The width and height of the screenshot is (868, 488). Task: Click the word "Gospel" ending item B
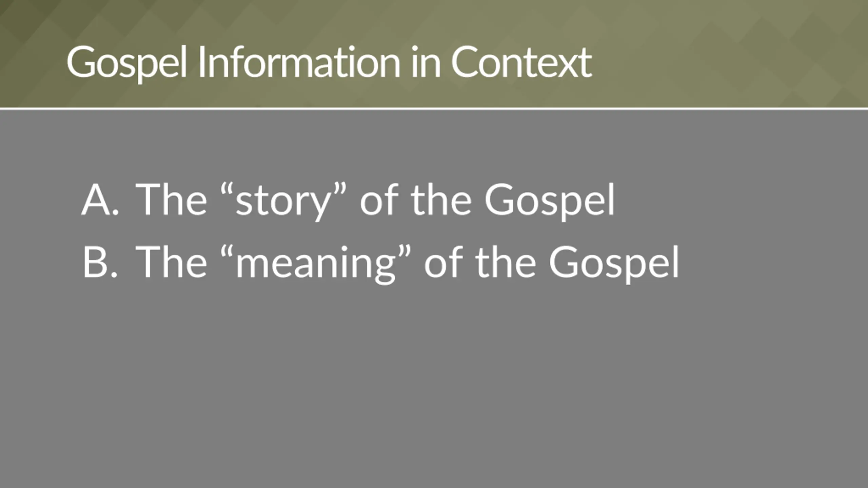[614, 264]
